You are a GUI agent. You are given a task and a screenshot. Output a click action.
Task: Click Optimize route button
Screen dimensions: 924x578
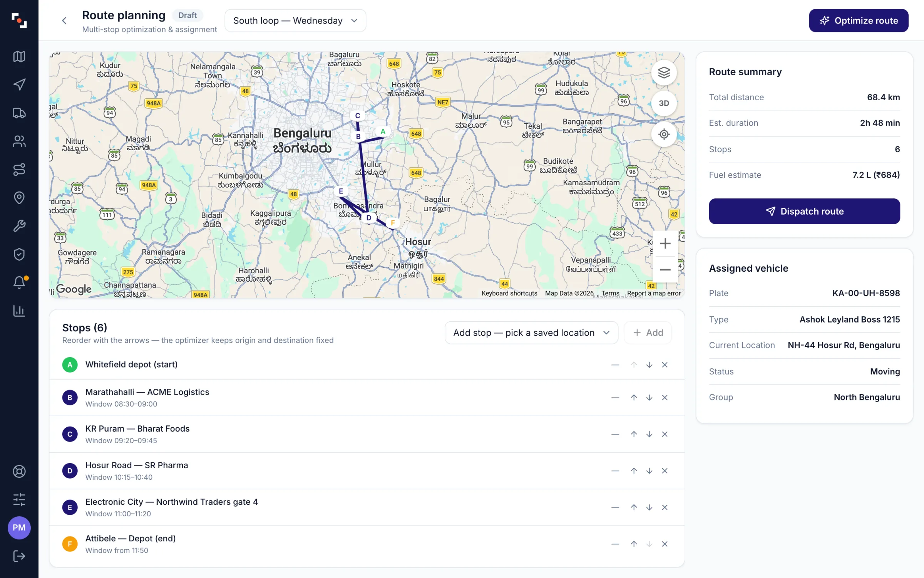859,20
